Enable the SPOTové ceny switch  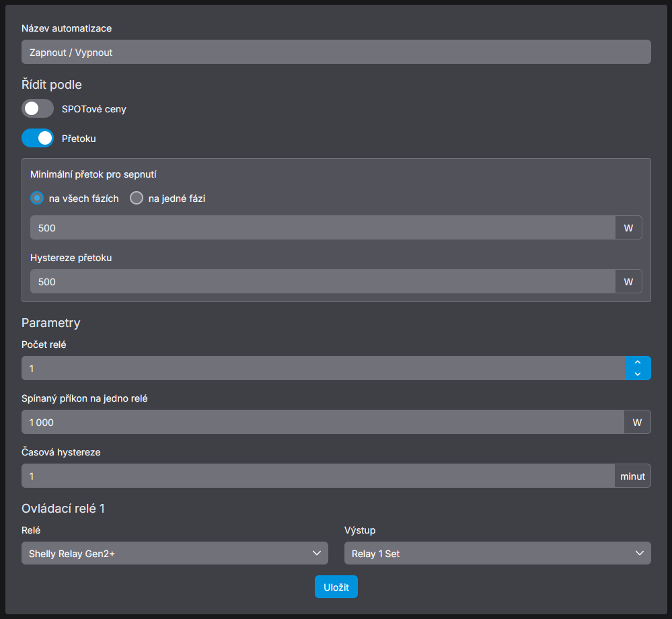pos(38,108)
